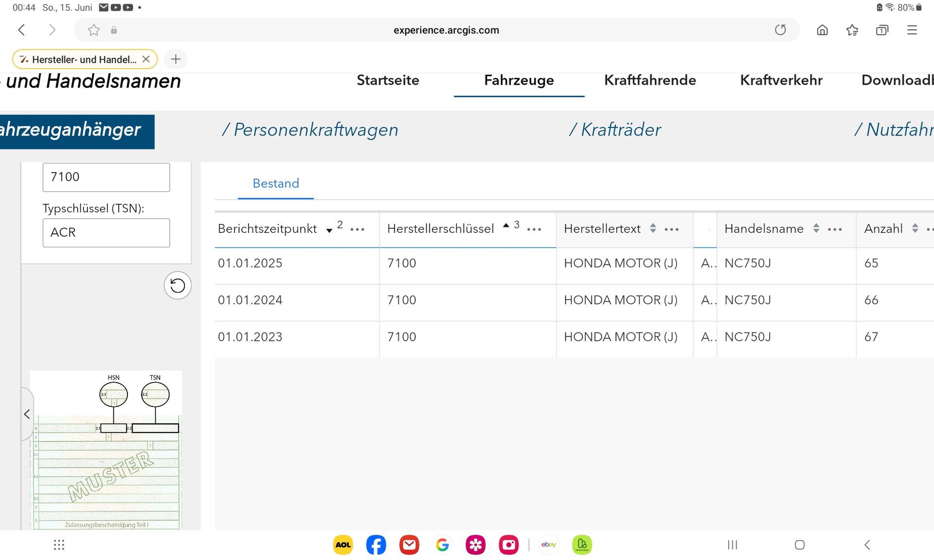Reload the page via refresh icon

pos(780,30)
